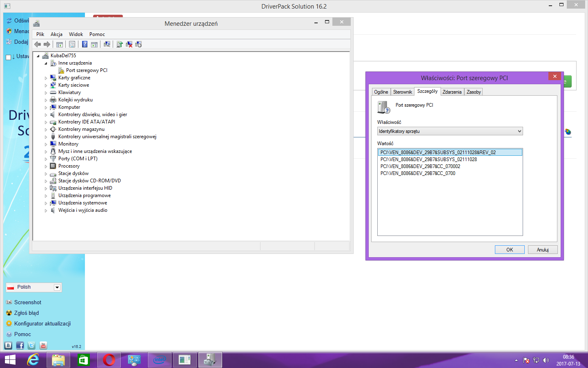
Task: Open Properties via toolbar icon in Device Manager
Action: click(x=72, y=44)
